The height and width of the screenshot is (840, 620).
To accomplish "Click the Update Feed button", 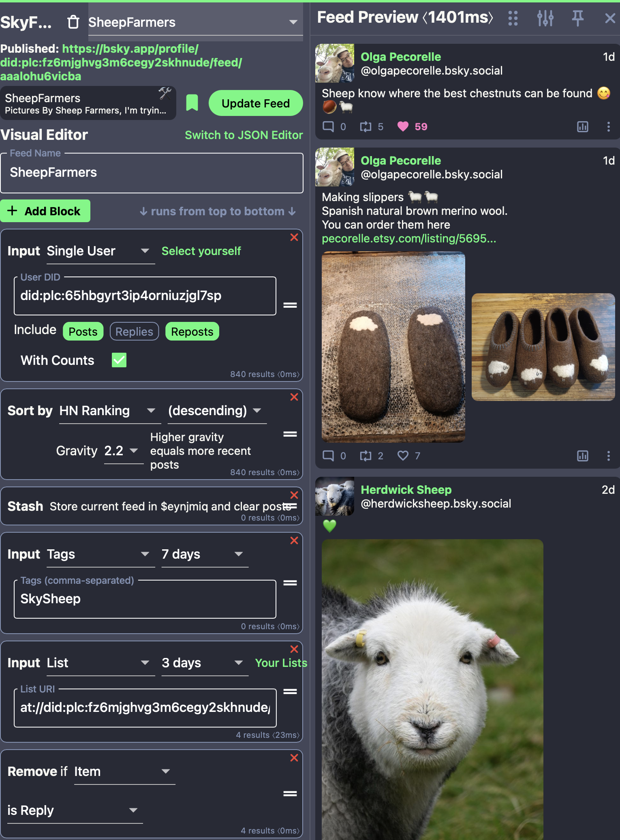I will point(255,103).
